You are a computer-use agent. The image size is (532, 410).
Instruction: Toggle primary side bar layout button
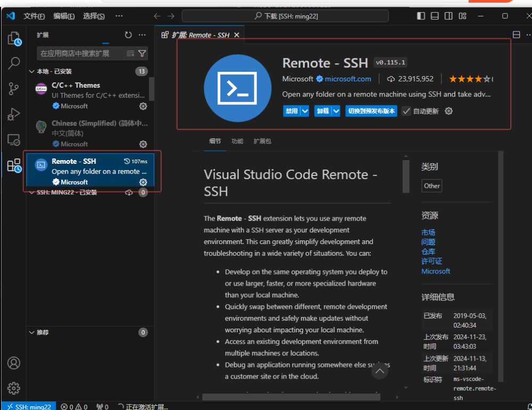[x=421, y=16]
